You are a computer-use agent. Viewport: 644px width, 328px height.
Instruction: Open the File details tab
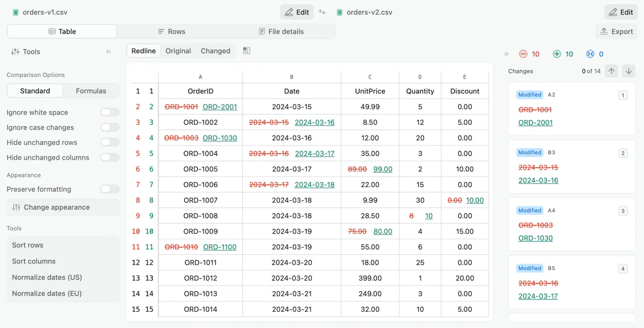click(281, 32)
